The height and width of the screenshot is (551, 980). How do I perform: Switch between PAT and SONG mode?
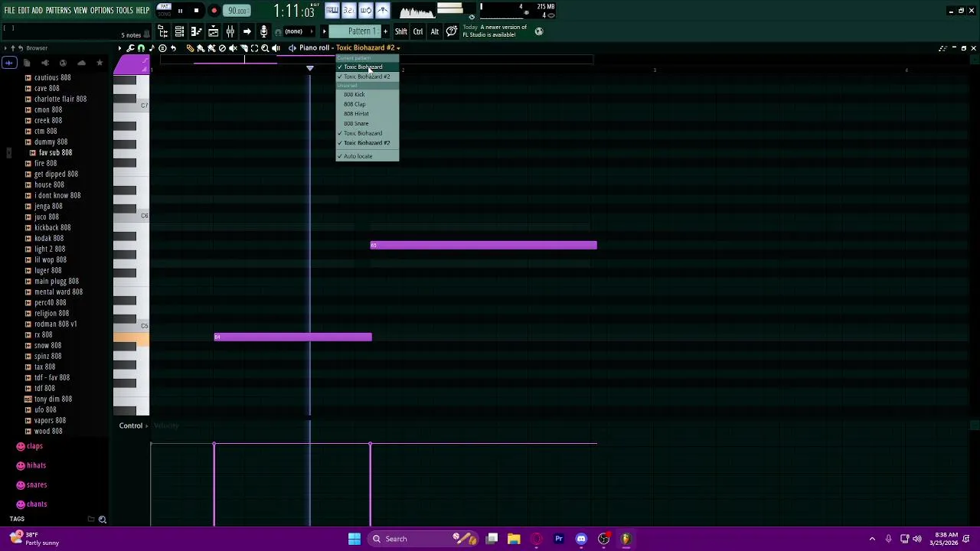tap(164, 10)
